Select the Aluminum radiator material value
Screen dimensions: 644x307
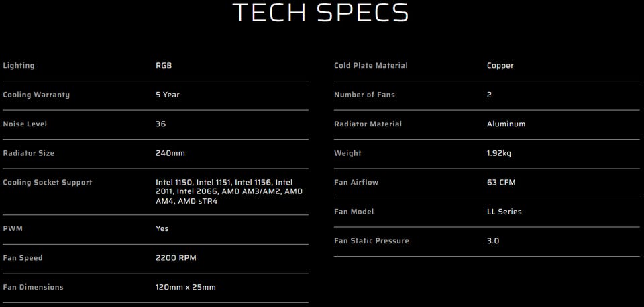pyautogui.click(x=506, y=124)
